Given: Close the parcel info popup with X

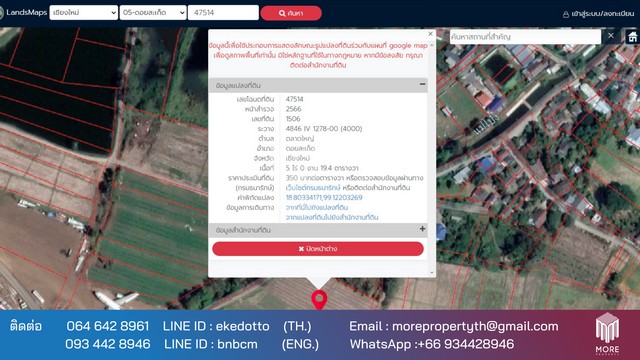Looking at the screenshot, I should tap(430, 34).
